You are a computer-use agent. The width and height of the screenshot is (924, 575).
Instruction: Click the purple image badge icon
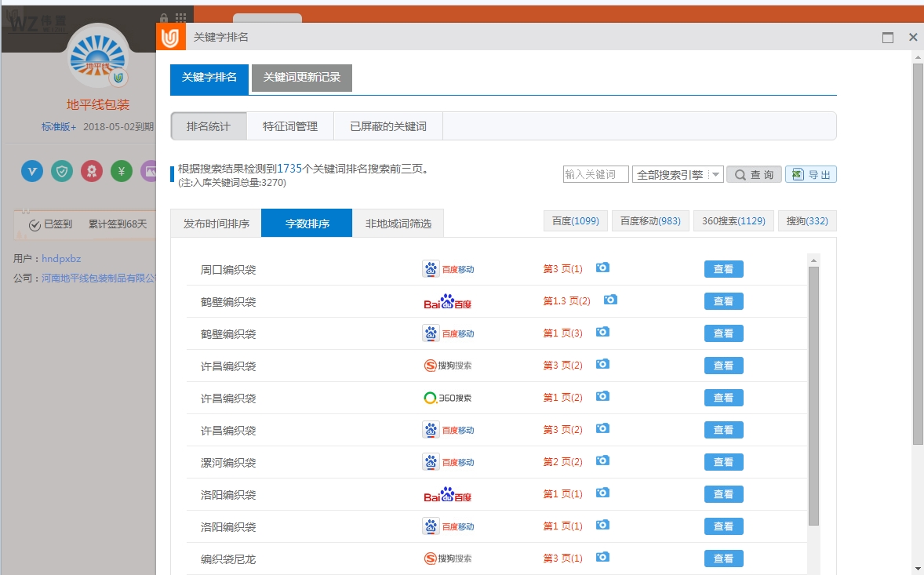tap(150, 171)
